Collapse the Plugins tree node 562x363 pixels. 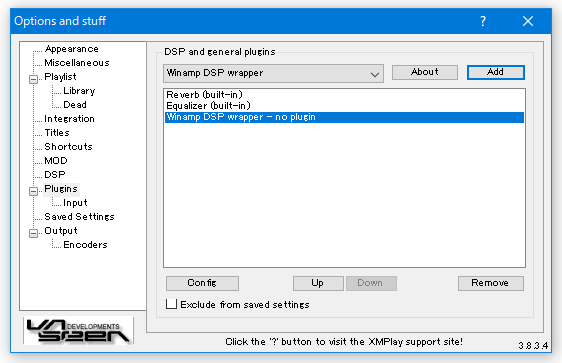pyautogui.click(x=33, y=191)
